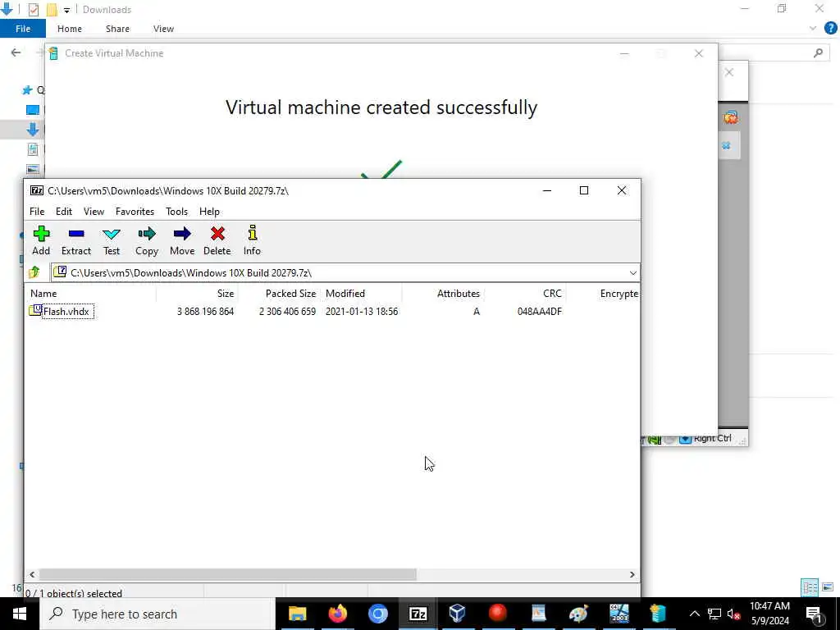This screenshot has width=840, height=630.
Task: Expand the 7-Zip address path dropdown
Action: [632, 273]
